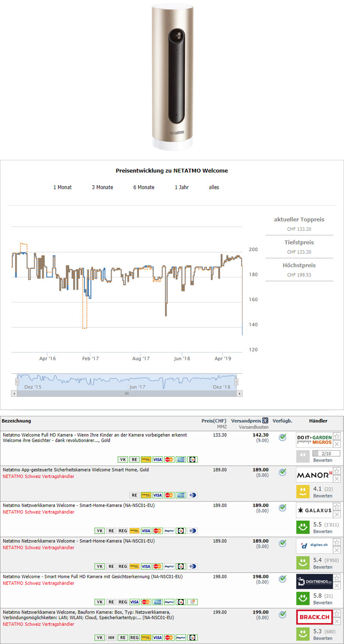
Task: Choose the 6 Monate chart range
Action: click(144, 187)
